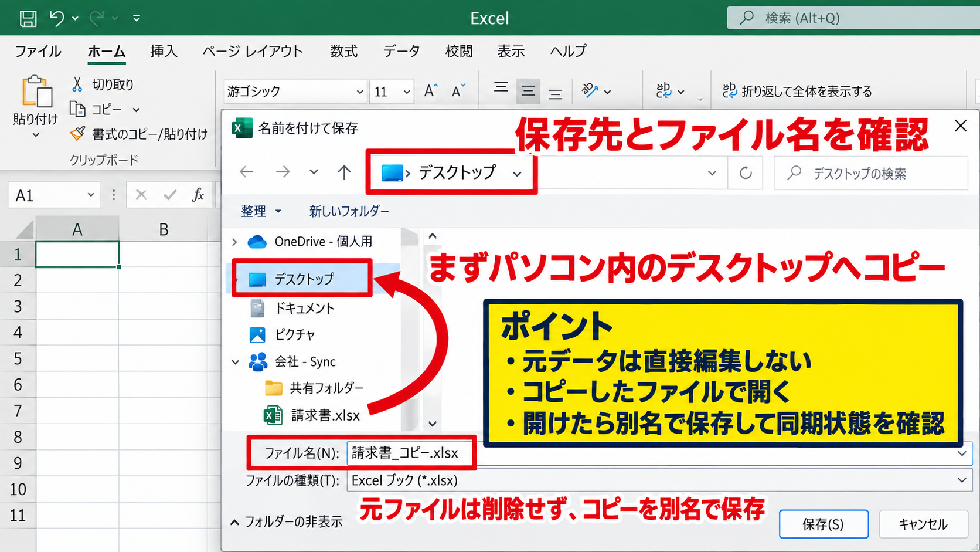
Task: Switch to the 数式 tab
Action: (x=343, y=51)
